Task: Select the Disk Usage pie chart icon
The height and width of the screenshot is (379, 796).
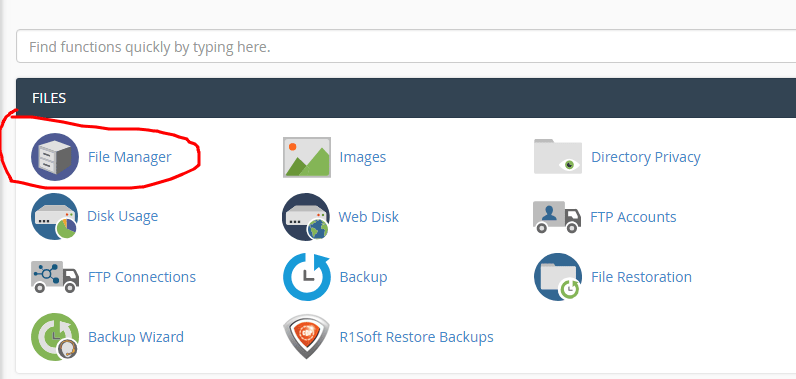Action: pyautogui.click(x=54, y=216)
